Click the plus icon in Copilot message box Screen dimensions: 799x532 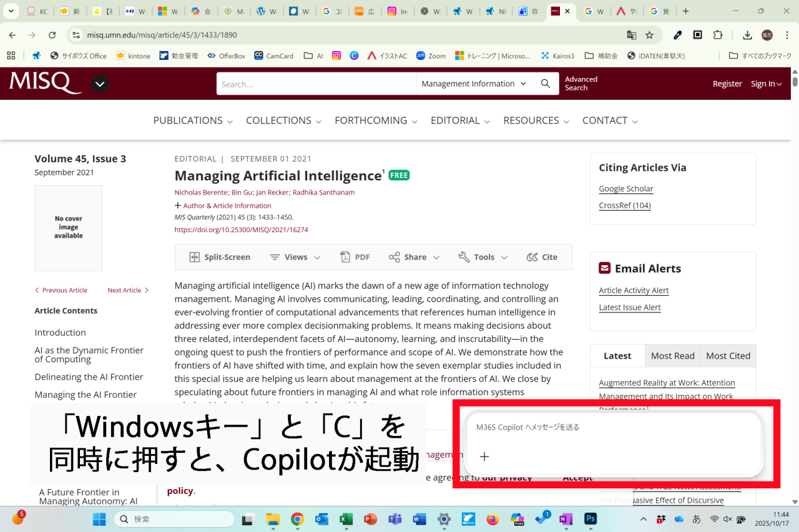[484, 457]
